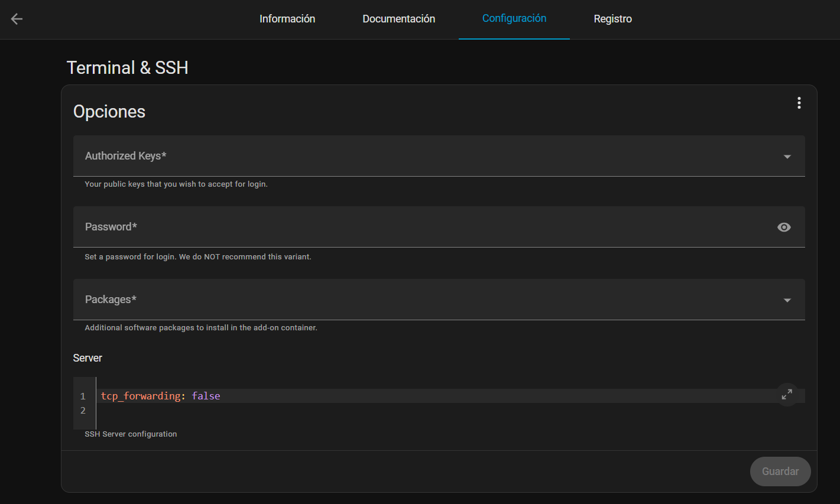View the Registro tab
Image resolution: width=840 pixels, height=504 pixels.
(612, 19)
